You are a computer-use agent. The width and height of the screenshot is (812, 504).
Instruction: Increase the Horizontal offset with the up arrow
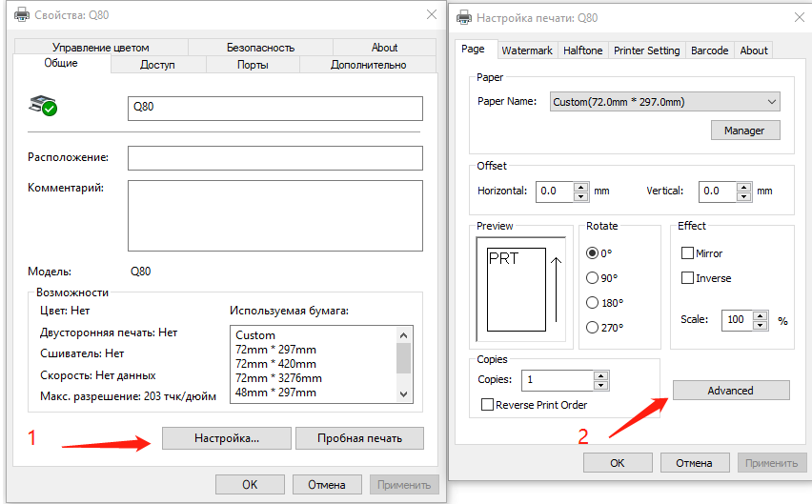(581, 186)
